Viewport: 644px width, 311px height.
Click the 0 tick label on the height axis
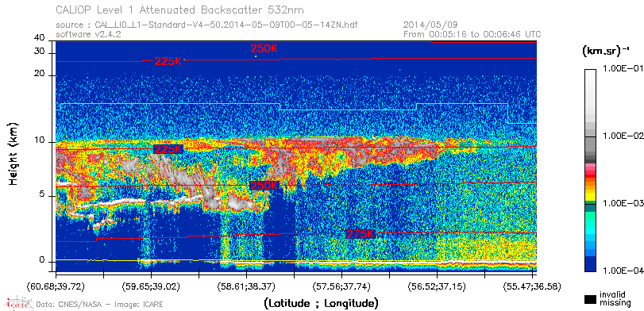tap(42, 260)
